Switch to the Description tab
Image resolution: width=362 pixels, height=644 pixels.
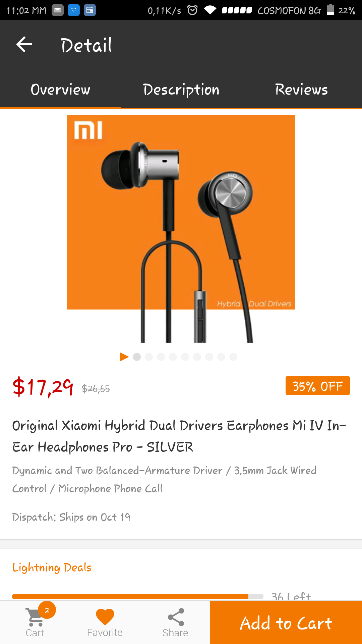click(x=181, y=90)
